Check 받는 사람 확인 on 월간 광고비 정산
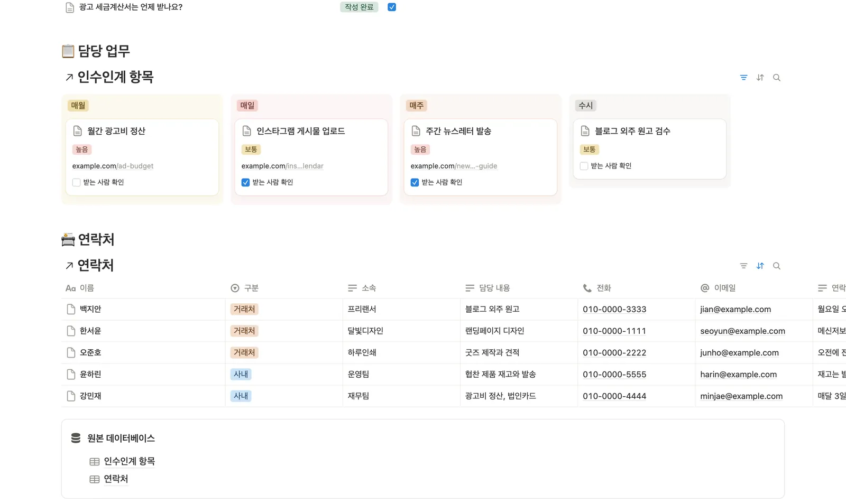The height and width of the screenshot is (504, 846). (76, 182)
